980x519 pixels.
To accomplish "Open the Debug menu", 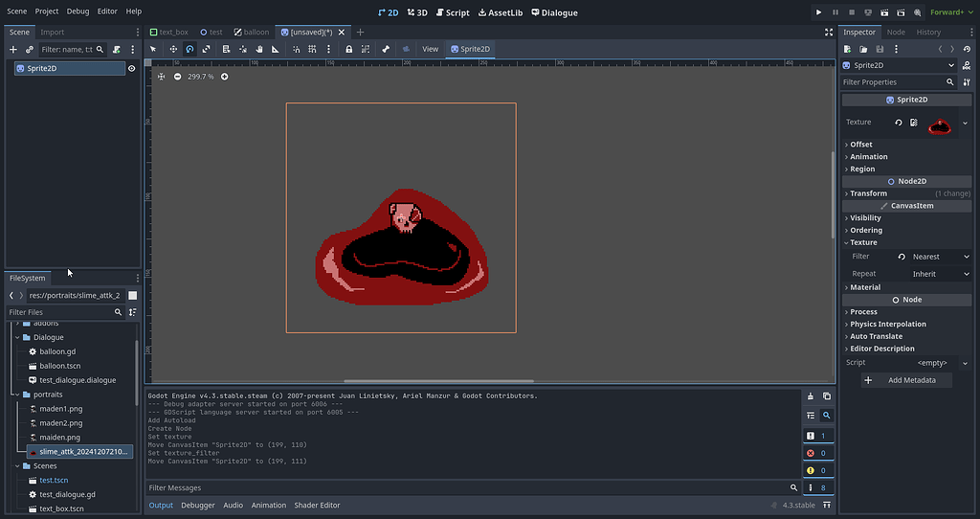I will point(78,11).
